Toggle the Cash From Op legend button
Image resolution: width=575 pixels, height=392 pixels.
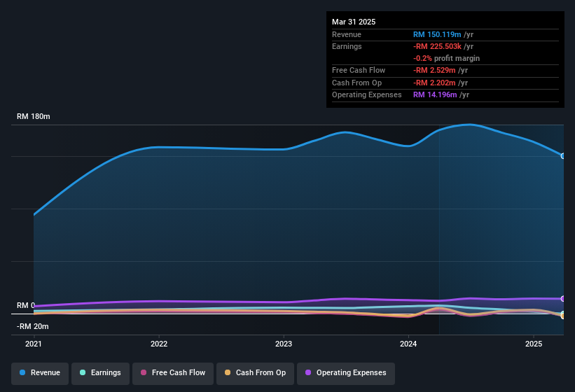(x=255, y=374)
